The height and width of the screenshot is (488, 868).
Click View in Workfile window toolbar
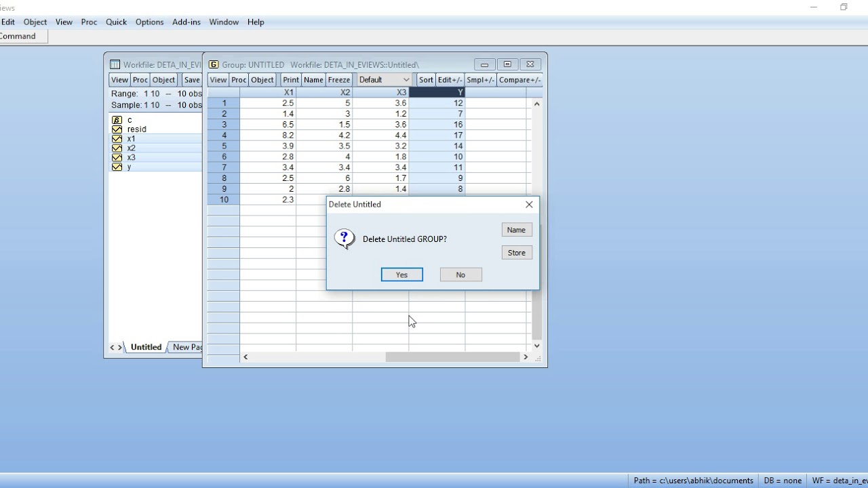(119, 80)
